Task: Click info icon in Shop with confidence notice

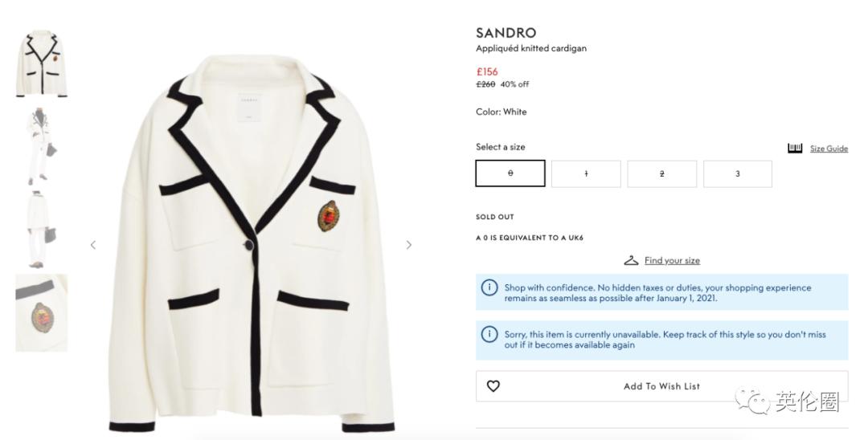Action: pos(489,287)
